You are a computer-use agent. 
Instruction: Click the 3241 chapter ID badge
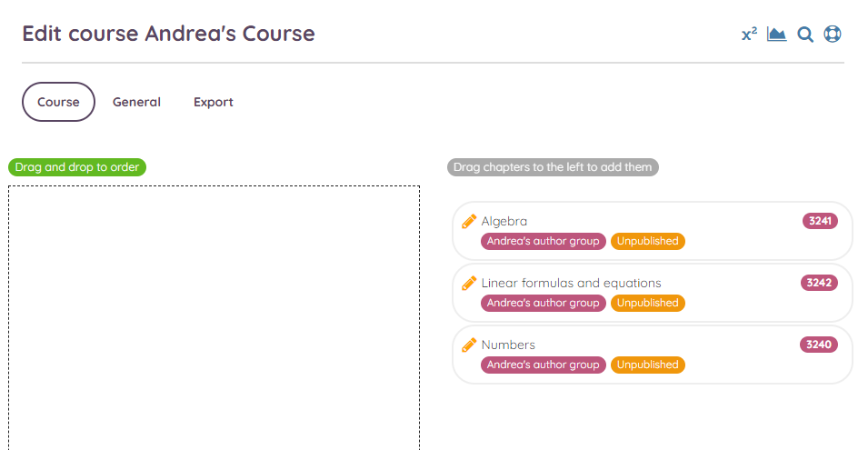click(x=820, y=221)
